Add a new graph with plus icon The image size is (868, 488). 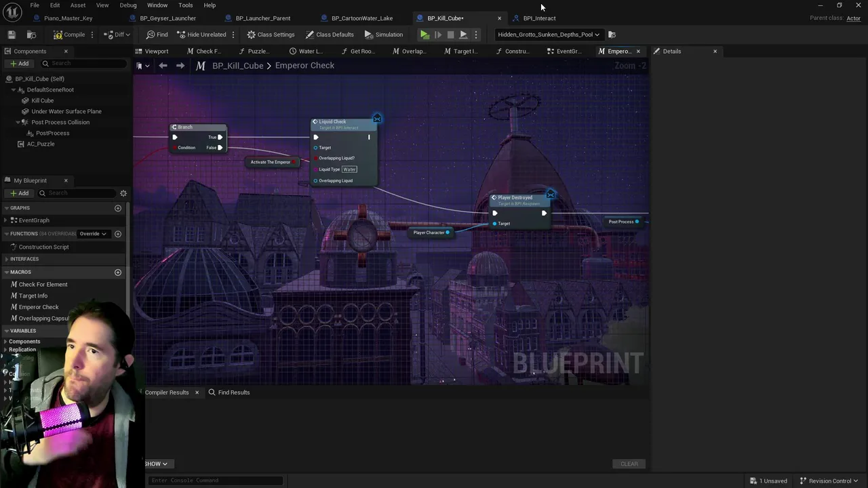tap(118, 208)
